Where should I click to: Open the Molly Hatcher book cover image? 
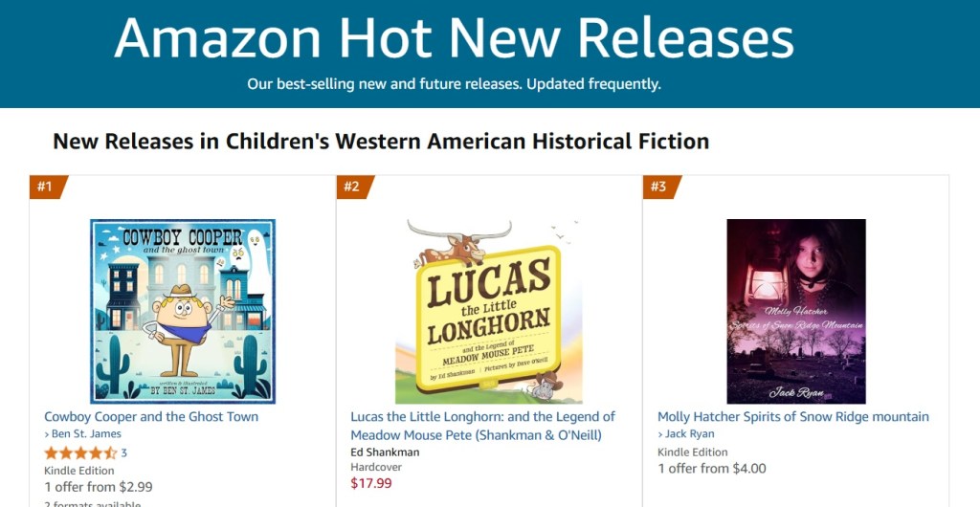[796, 311]
